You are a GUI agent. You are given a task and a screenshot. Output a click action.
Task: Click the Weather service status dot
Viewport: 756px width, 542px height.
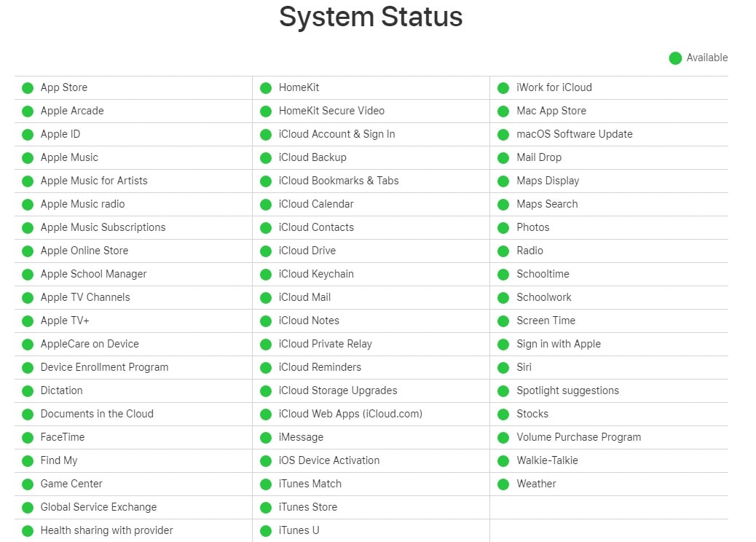click(x=503, y=484)
